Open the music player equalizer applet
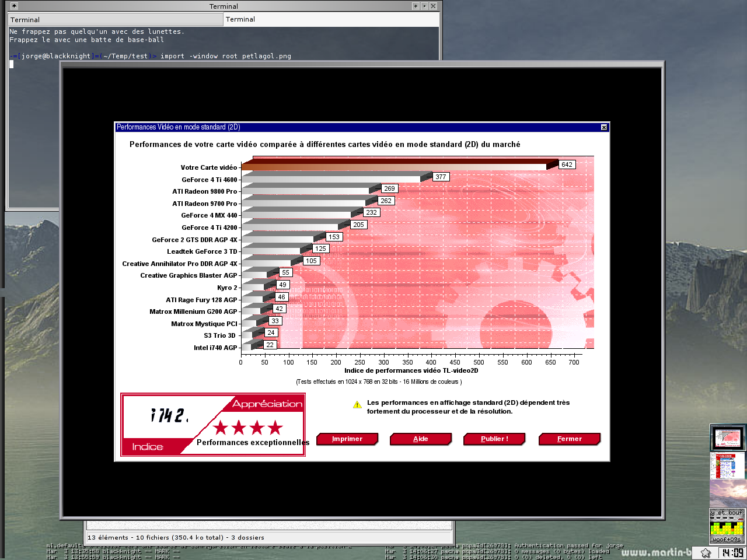Image resolution: width=747 pixels, height=560 pixels. [x=727, y=526]
